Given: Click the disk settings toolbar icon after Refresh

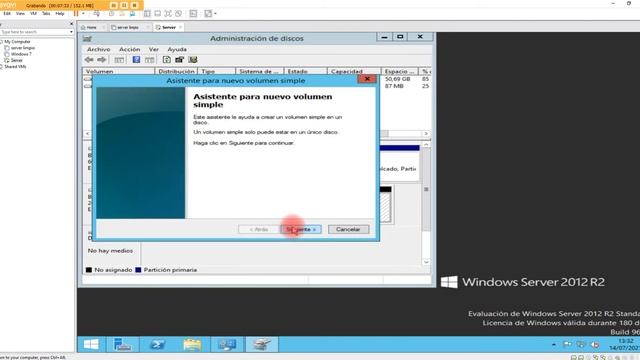Looking at the screenshot, I should coord(179,60).
